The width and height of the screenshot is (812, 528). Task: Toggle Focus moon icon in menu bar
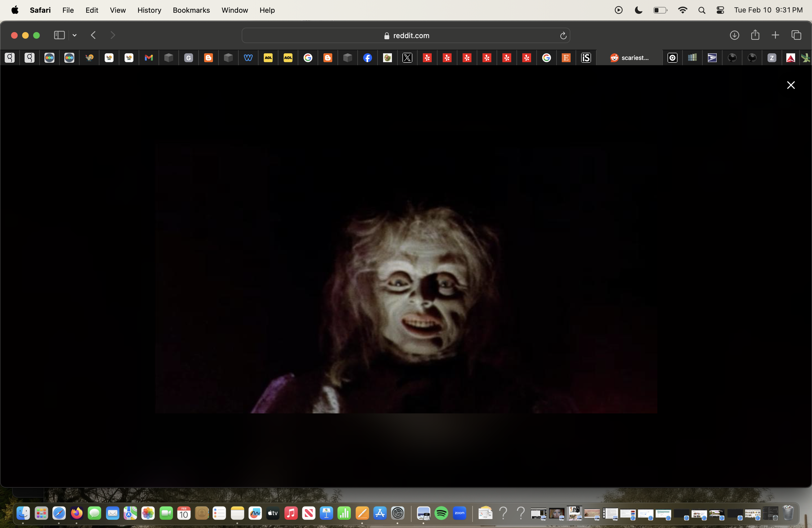pyautogui.click(x=638, y=10)
